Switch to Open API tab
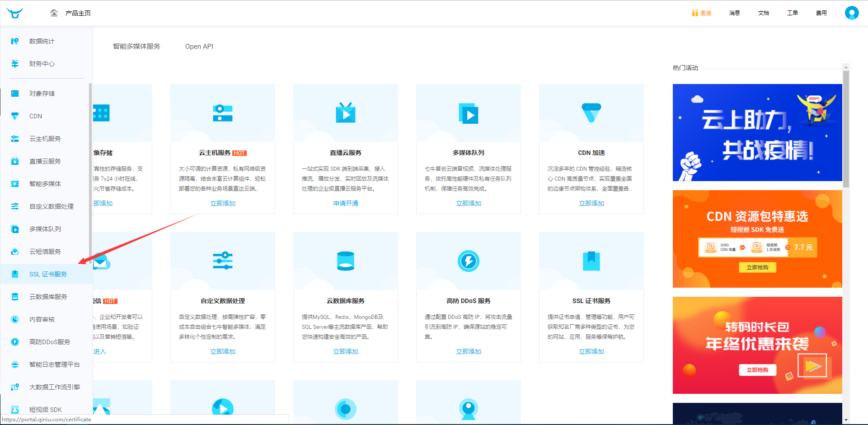 199,46
